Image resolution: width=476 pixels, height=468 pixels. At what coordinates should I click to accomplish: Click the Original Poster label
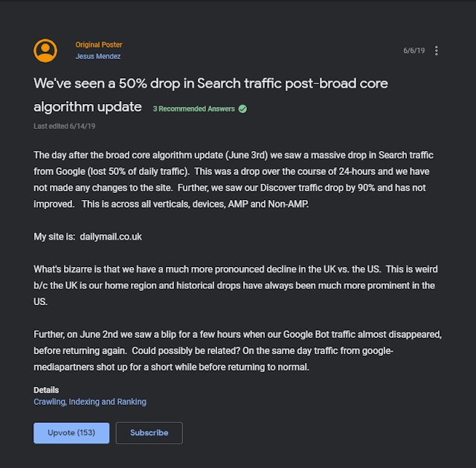[x=99, y=45]
